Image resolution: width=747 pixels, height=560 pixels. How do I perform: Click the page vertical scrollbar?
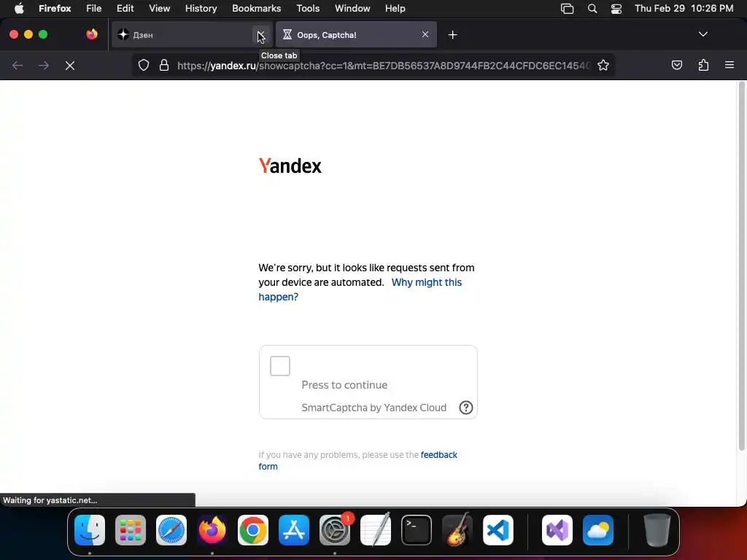[x=741, y=265]
